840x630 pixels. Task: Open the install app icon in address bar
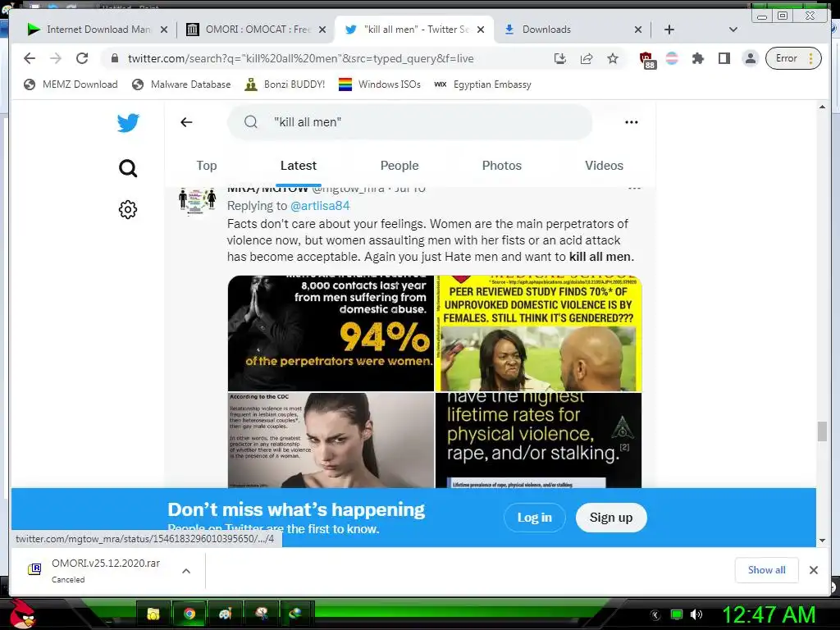559,58
